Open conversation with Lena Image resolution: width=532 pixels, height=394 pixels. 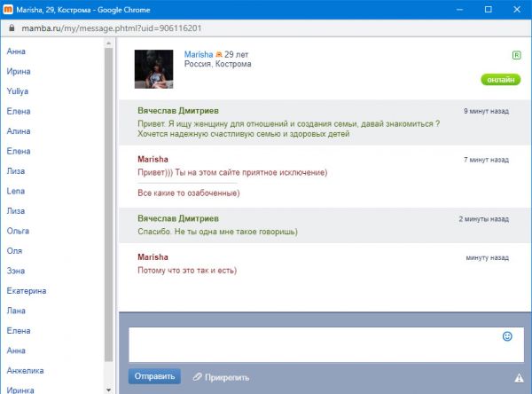pyautogui.click(x=16, y=191)
